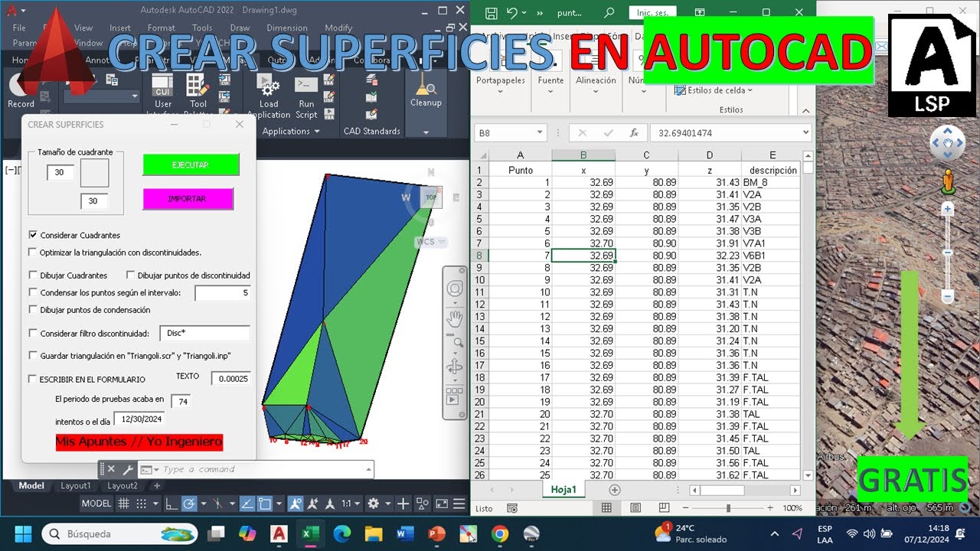Open the User Interface (CUI) tool
The height and width of the screenshot is (551, 980).
pos(162,86)
